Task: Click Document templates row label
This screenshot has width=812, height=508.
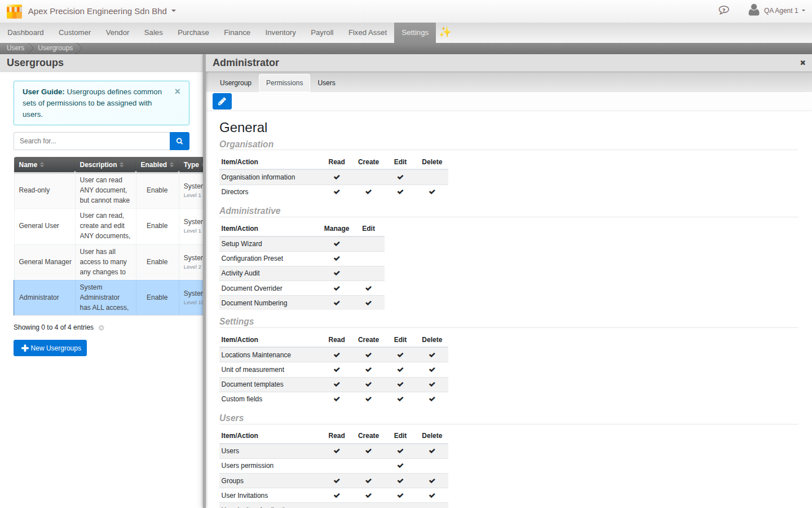Action: [x=252, y=384]
